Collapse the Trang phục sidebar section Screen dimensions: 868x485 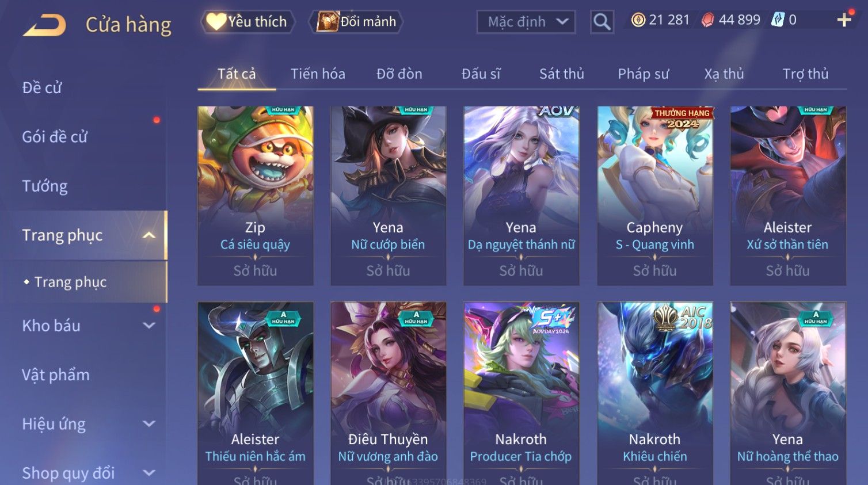tap(149, 235)
